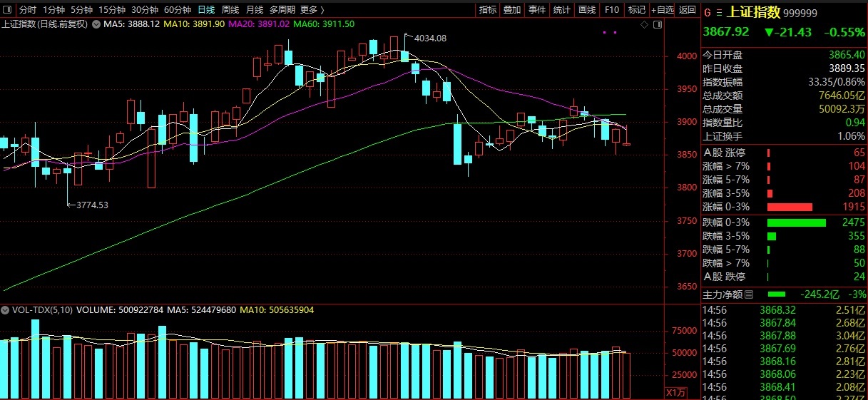The height and width of the screenshot is (400, 868).
Task: Click the G icon beside 上证指数
Action: [x=708, y=13]
